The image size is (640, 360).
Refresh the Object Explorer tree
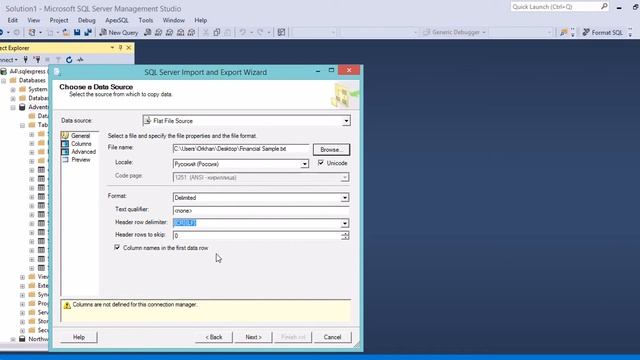pos(69,60)
